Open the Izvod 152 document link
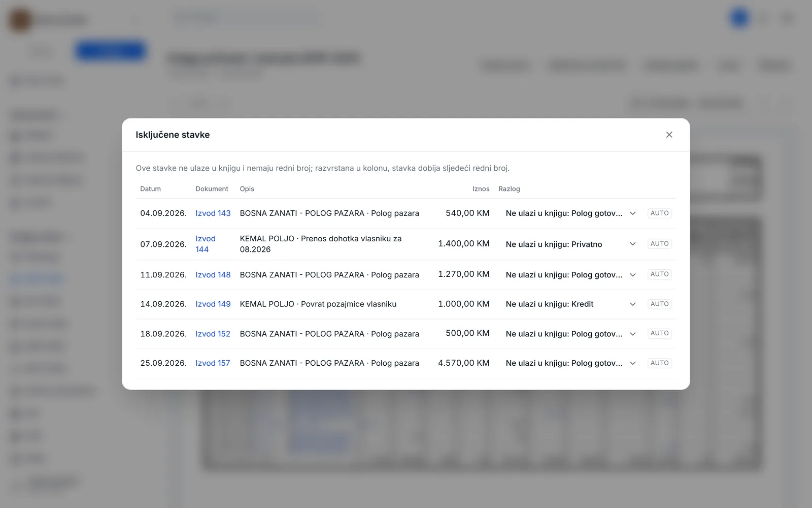This screenshot has width=812, height=508. coord(213,334)
